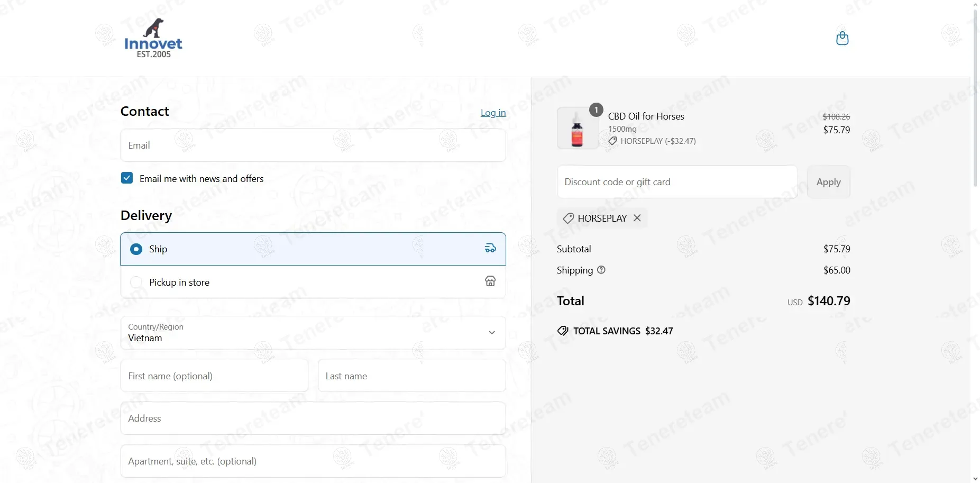Click the page vertical scrollbar
The width and height of the screenshot is (980, 483).
[x=975, y=98]
